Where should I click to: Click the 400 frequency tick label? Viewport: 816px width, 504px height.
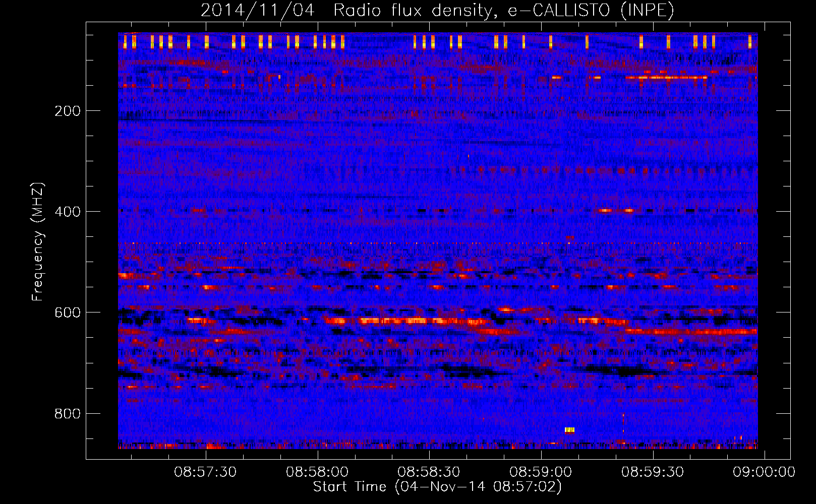pyautogui.click(x=68, y=212)
